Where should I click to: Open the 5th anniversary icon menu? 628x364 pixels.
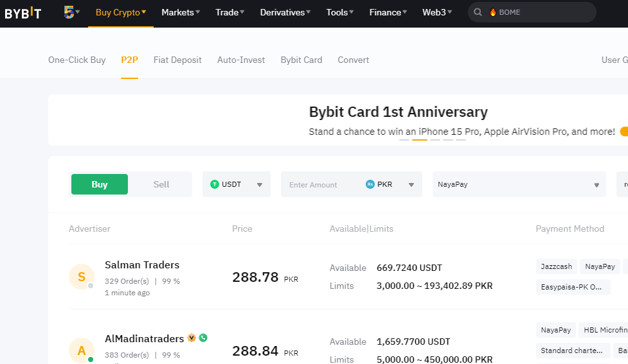(x=71, y=12)
